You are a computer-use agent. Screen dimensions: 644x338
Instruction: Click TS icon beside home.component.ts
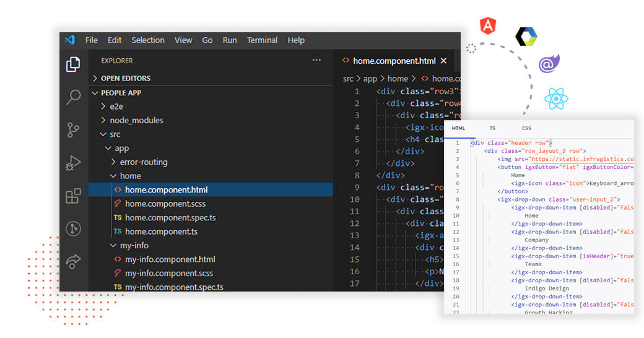pos(118,232)
